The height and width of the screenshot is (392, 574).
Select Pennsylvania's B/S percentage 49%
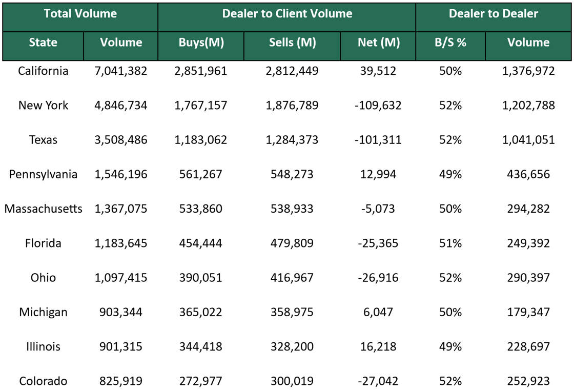(x=450, y=174)
